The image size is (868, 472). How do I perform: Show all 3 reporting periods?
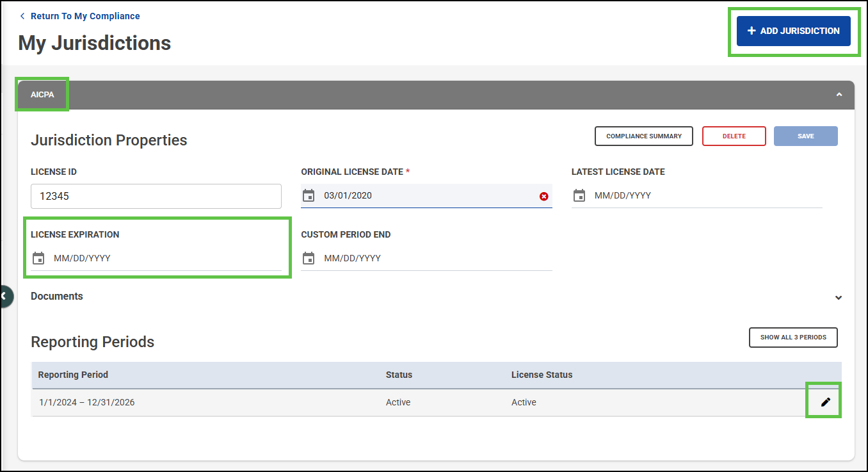(x=792, y=338)
